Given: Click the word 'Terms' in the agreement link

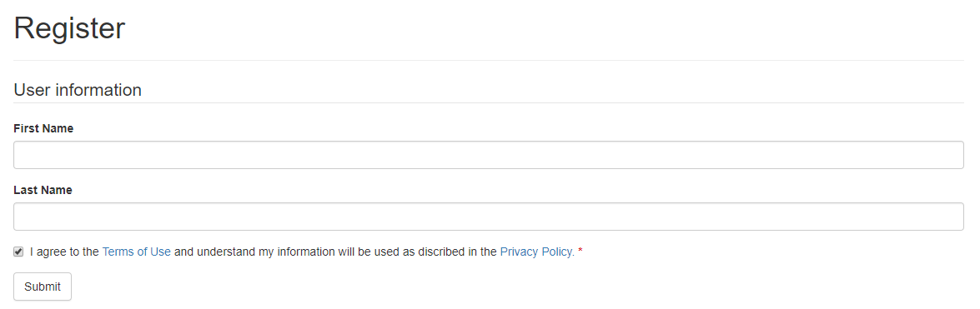Looking at the screenshot, I should tap(118, 252).
